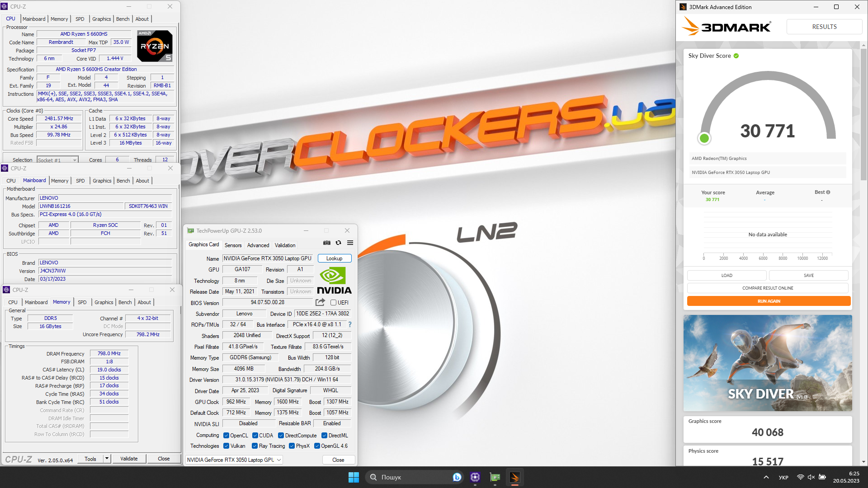The image size is (868, 488).
Task: Click the RESULTS button in 3DMark
Action: pyautogui.click(x=824, y=27)
